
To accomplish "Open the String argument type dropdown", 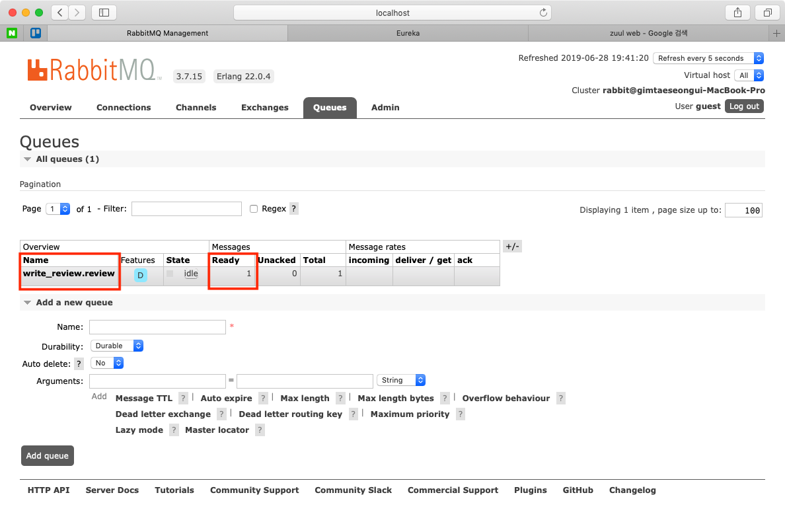I will coord(400,380).
